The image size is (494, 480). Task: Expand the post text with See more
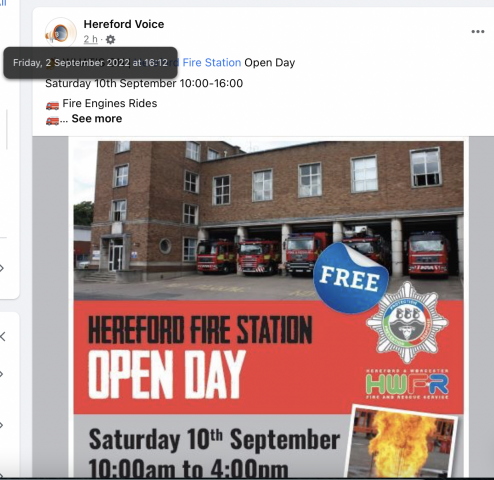coord(97,119)
